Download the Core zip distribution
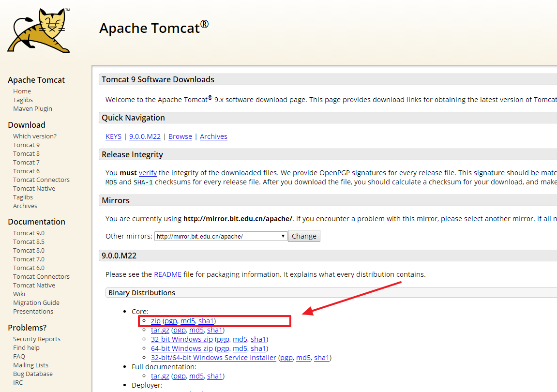Viewport: 557px width, 392px height. (156, 321)
